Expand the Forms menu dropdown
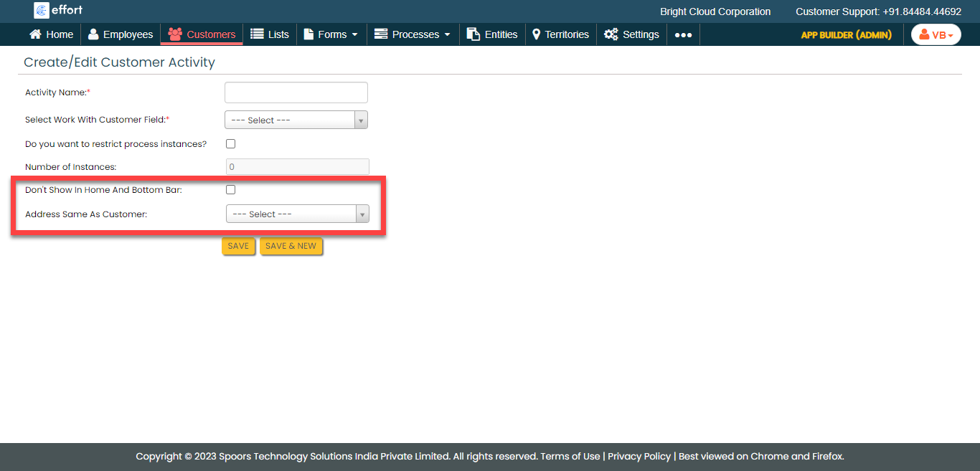Screen dimensions: 980x471 331,34
